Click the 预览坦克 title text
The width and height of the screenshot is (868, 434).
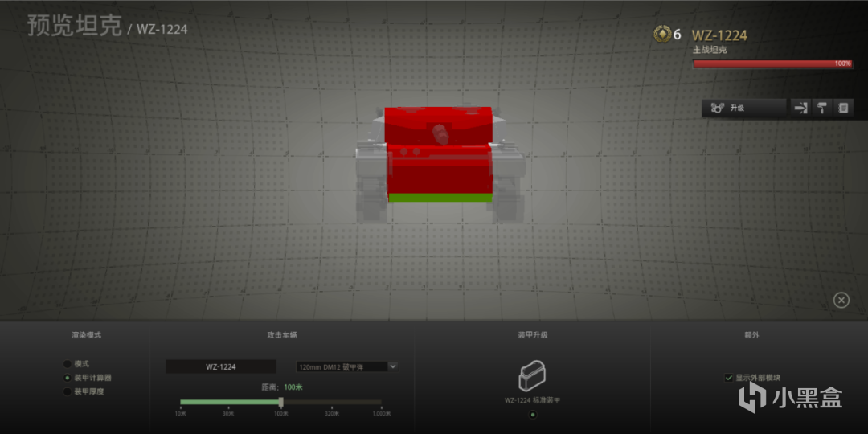tap(75, 27)
